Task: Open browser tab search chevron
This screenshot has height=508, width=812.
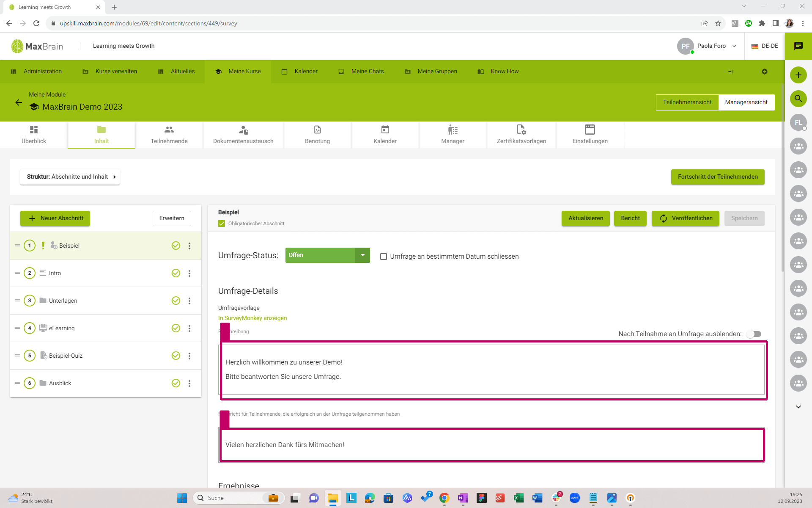Action: (x=743, y=6)
